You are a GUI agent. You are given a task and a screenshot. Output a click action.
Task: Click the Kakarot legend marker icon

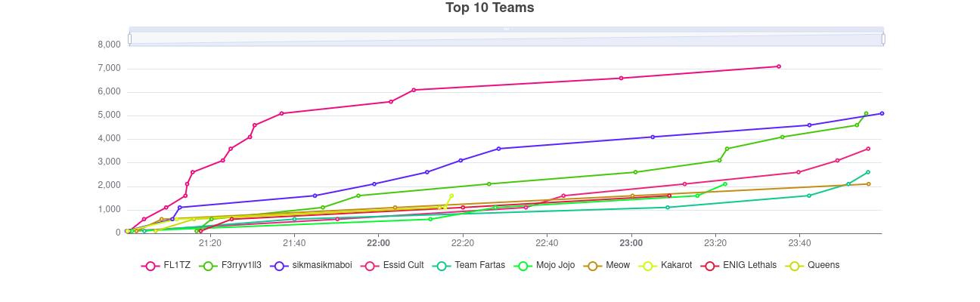click(x=648, y=266)
